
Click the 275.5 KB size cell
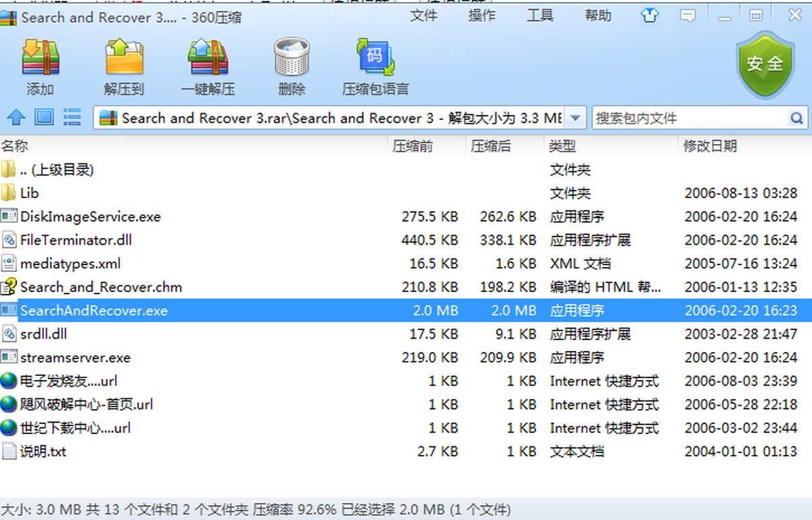[430, 217]
